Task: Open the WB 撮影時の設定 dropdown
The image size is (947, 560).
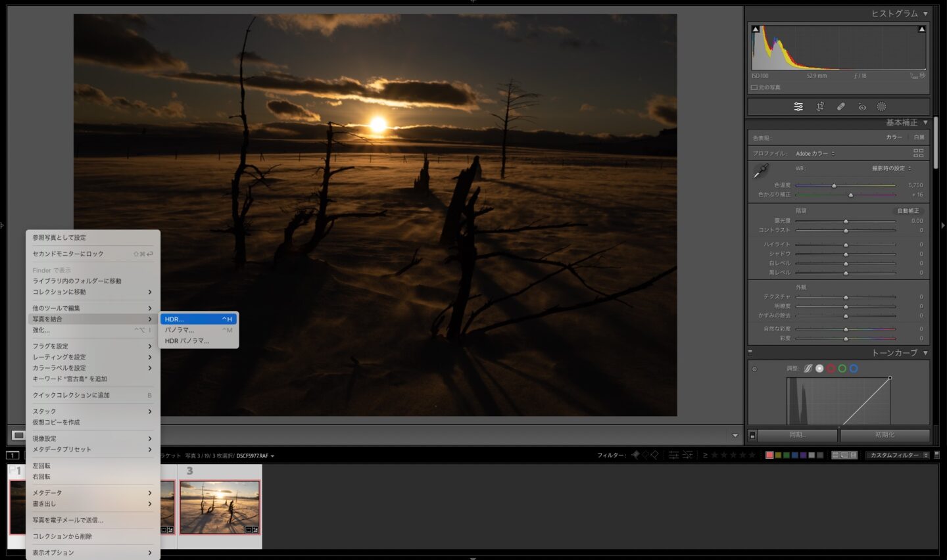Action: click(891, 168)
